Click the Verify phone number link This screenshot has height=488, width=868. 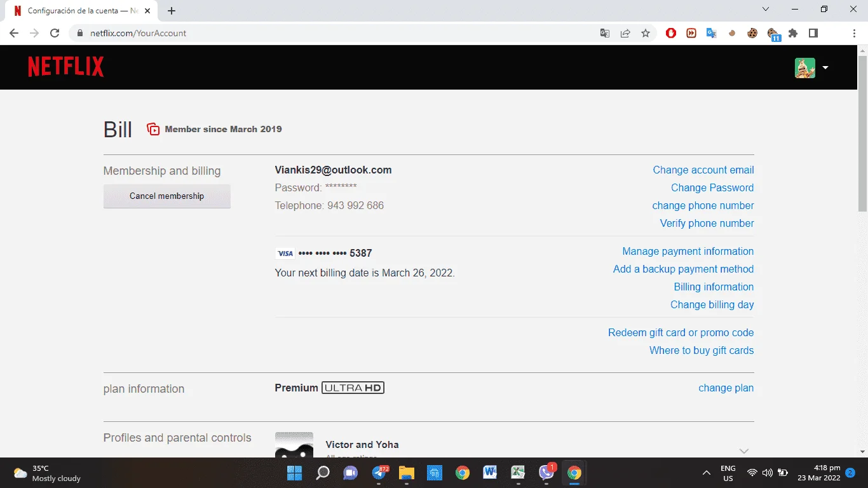pos(707,224)
